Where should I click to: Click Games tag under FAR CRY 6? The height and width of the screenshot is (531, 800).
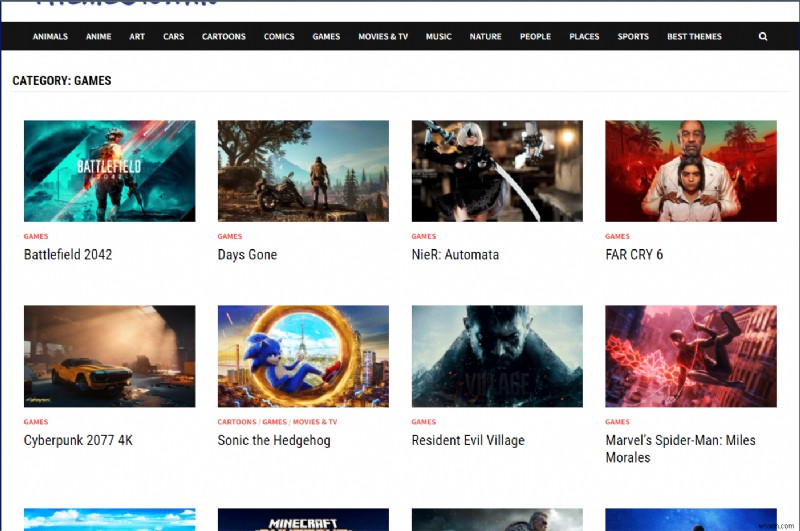click(617, 236)
